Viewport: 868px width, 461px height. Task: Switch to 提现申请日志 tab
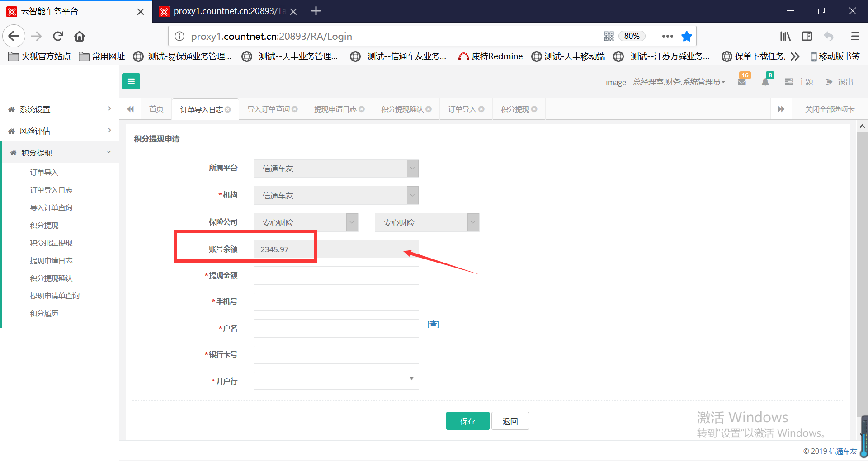click(335, 109)
